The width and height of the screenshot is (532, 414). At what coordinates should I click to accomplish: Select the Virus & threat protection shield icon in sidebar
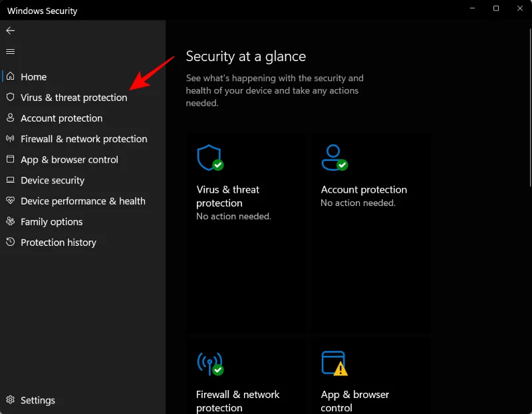tap(11, 97)
